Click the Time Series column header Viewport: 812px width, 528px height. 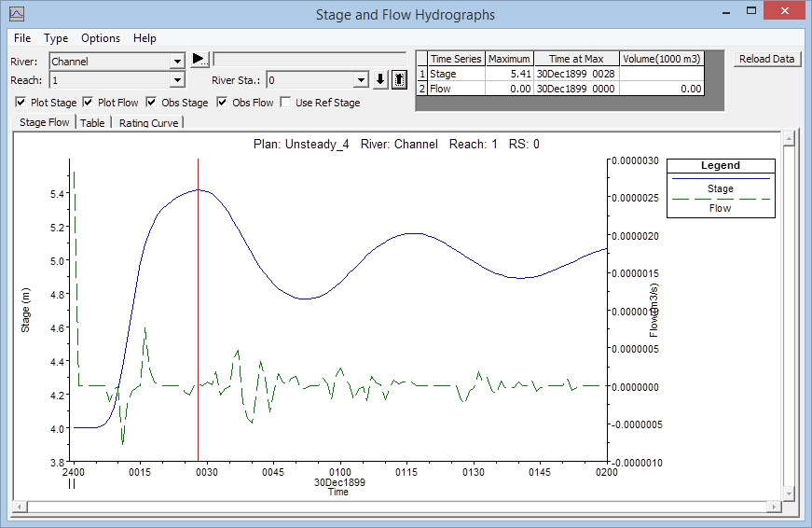click(x=456, y=59)
